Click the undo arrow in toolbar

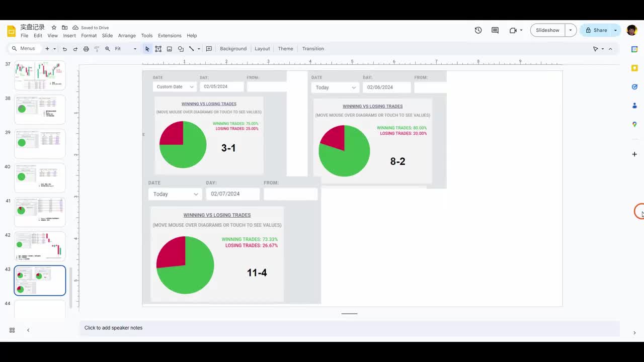tap(64, 49)
